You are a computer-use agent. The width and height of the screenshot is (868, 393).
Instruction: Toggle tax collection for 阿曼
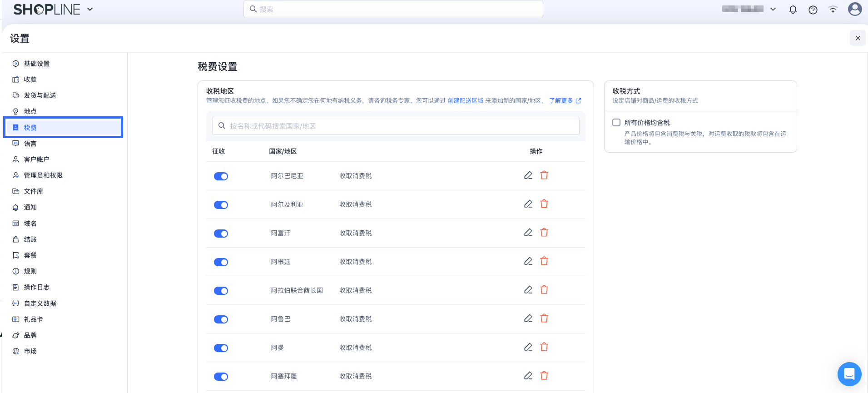(221, 348)
